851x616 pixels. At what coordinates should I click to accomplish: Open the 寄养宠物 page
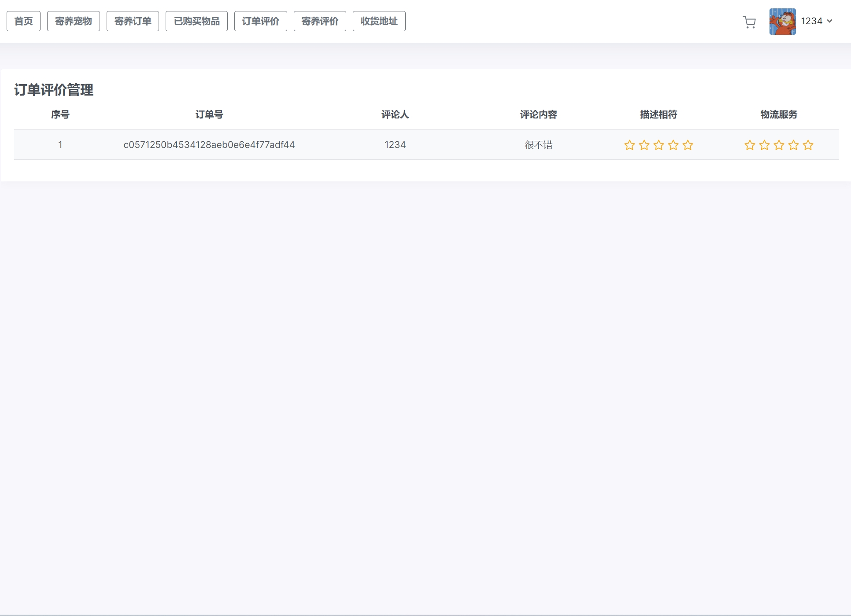pyautogui.click(x=73, y=21)
